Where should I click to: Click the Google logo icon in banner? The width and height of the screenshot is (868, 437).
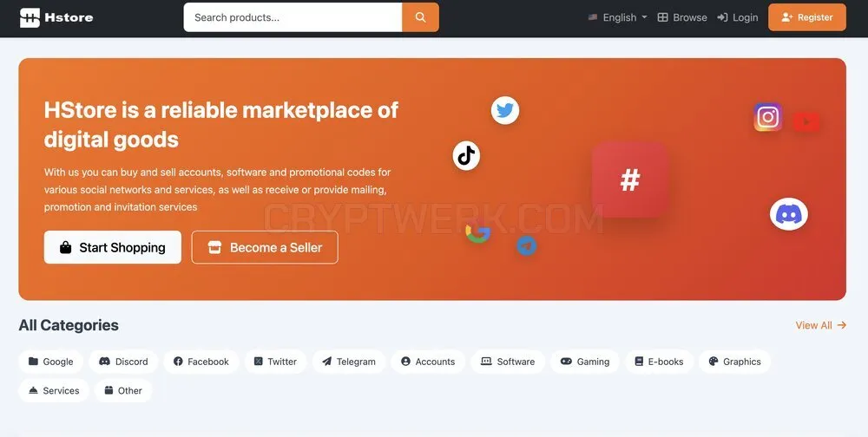(477, 233)
